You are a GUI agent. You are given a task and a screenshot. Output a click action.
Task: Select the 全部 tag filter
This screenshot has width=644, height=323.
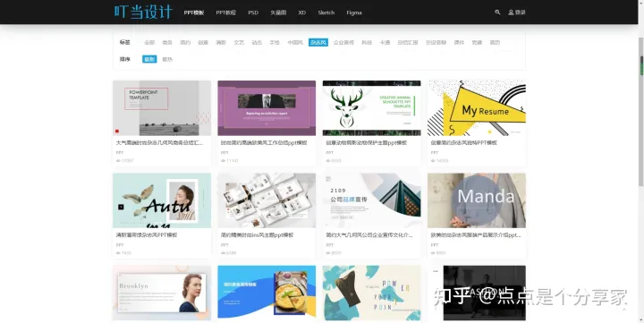pyautogui.click(x=149, y=42)
